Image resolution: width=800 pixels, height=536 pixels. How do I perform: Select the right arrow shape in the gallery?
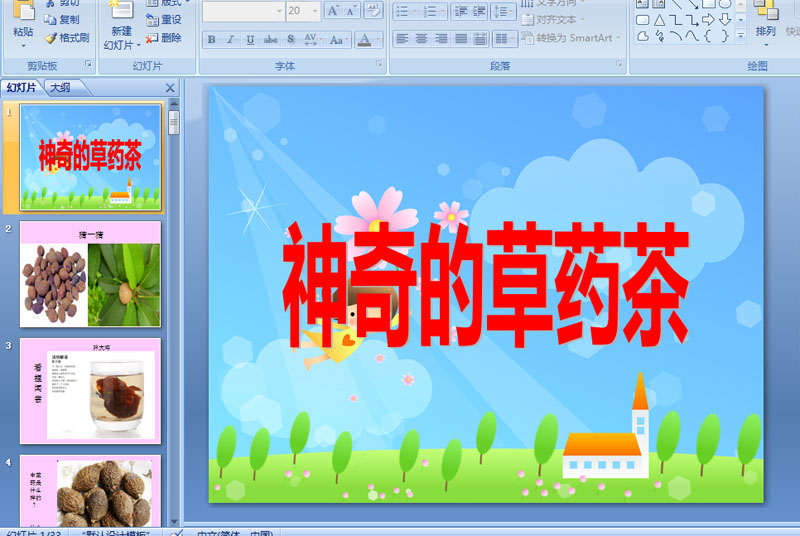coord(709,19)
